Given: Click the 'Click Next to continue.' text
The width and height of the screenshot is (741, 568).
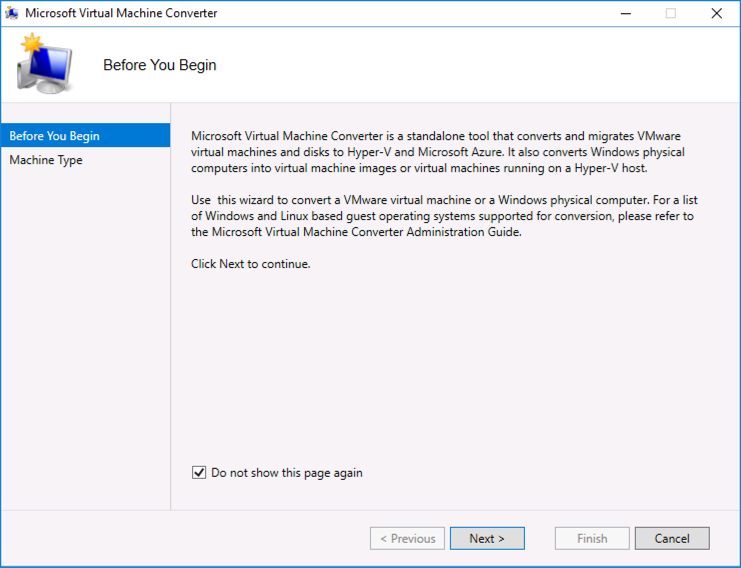Looking at the screenshot, I should point(250,264).
